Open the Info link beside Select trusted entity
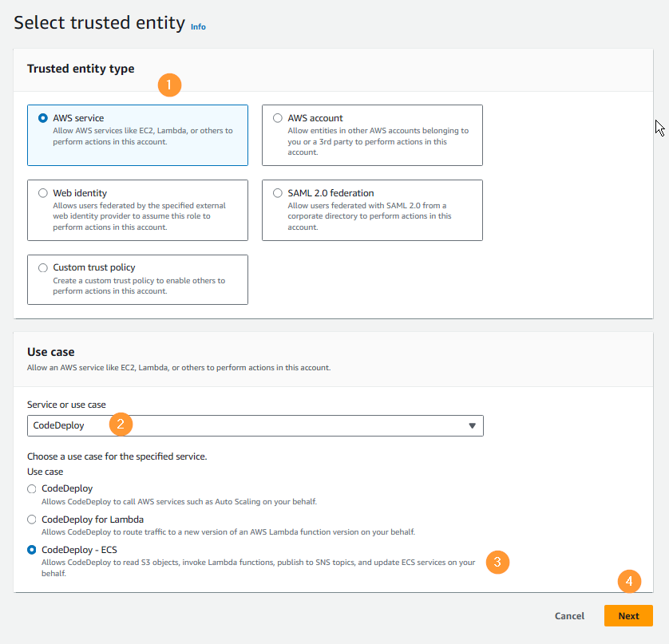This screenshot has width=669, height=644. [x=198, y=26]
